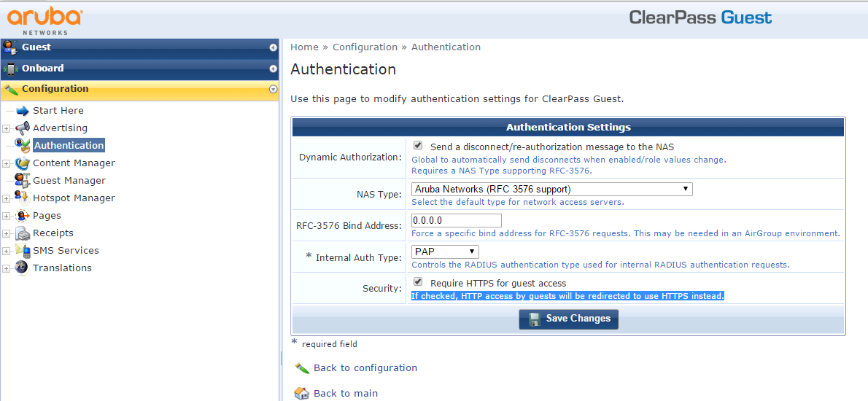The width and height of the screenshot is (868, 401).
Task: Click the Onboard device icon
Action: 10,69
